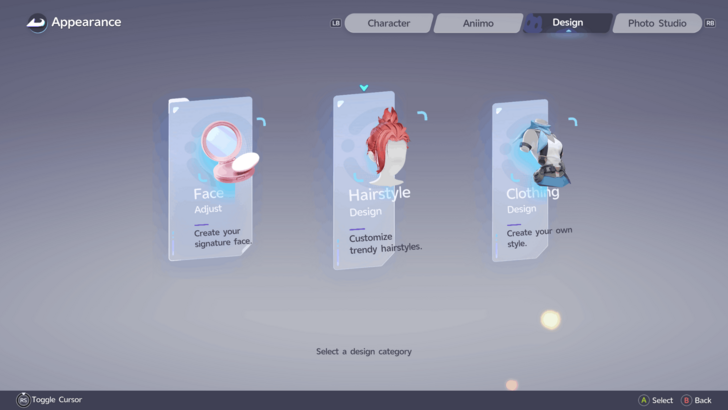The height and width of the screenshot is (410, 728).
Task: Click the Appearance title text
Action: pos(86,22)
